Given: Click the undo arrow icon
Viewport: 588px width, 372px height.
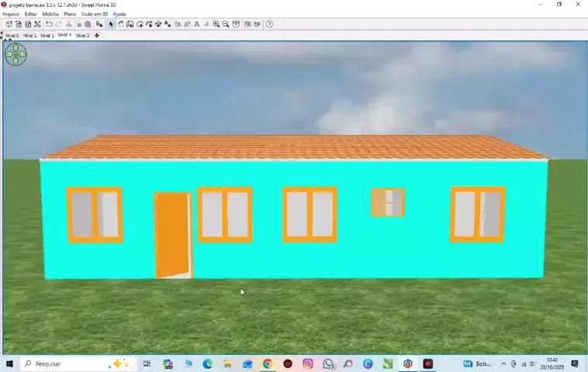Looking at the screenshot, I should pos(49,24).
